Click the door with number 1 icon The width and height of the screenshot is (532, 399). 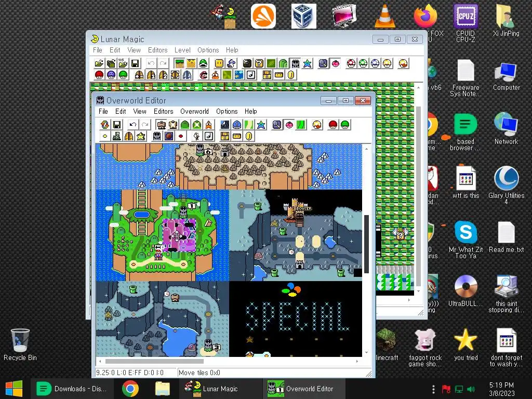[151, 75]
